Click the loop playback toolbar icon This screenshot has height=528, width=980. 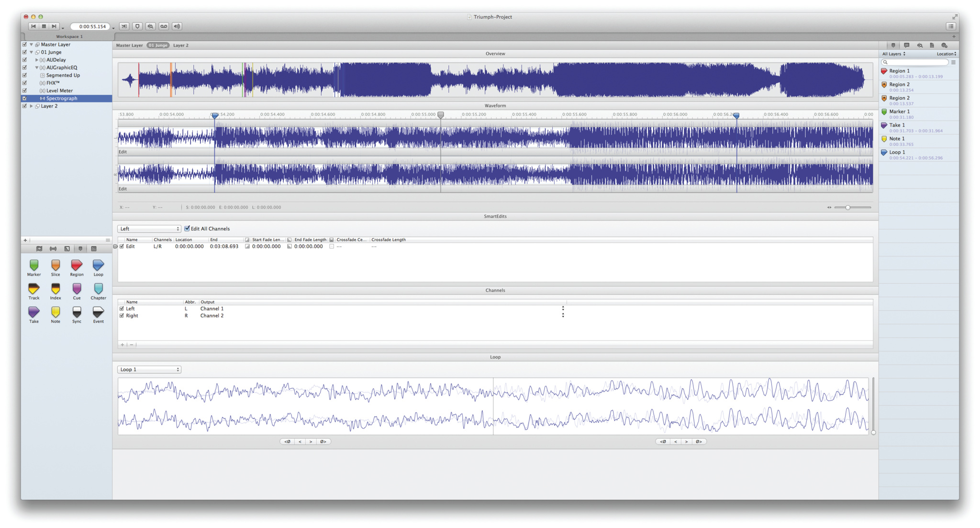coord(164,26)
